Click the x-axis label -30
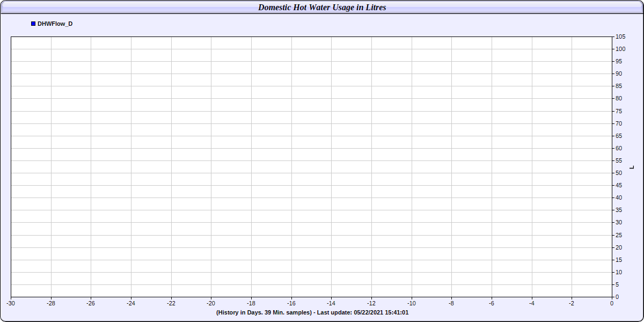This screenshot has height=322, width=644. click(x=11, y=303)
